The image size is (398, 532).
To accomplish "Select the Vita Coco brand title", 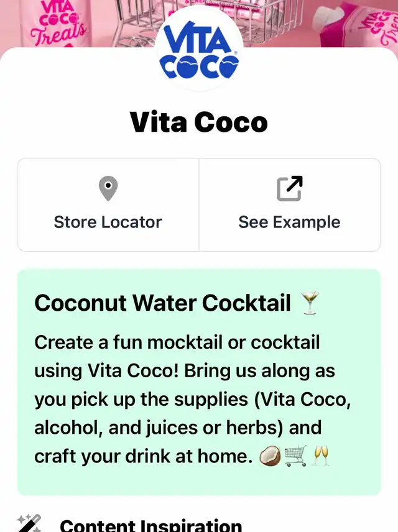I will click(199, 122).
